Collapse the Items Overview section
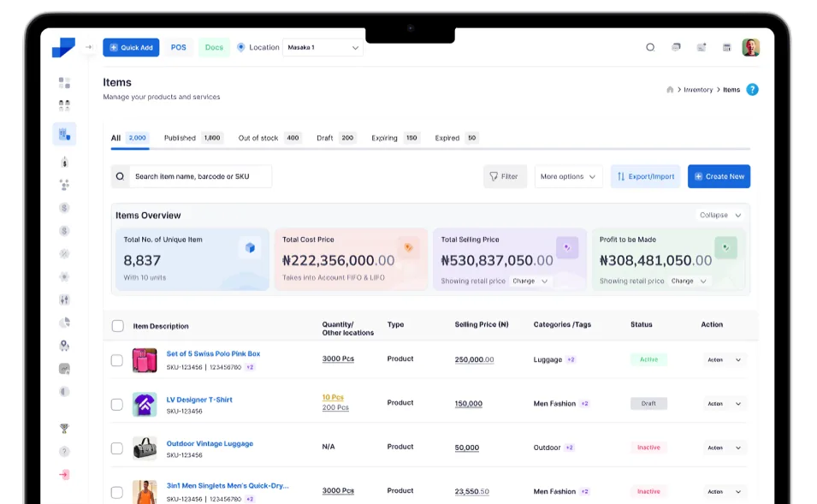Viewport: 817px width, 504px height. pyautogui.click(x=720, y=216)
